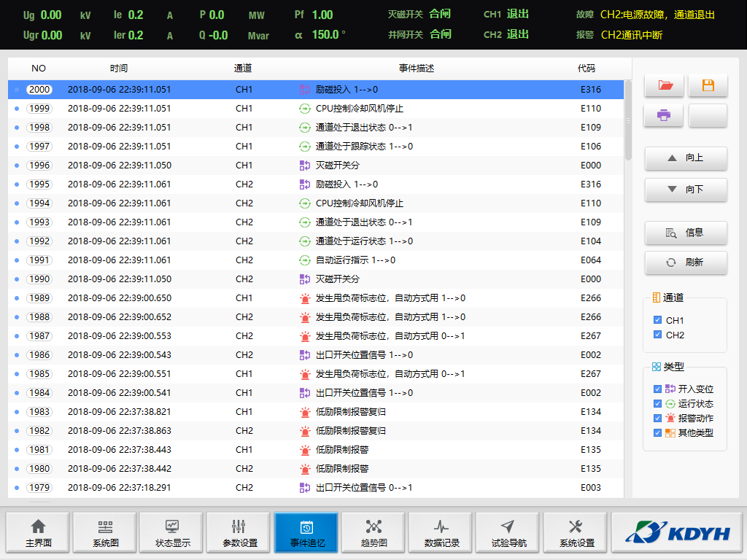The image size is (747, 560).
Task: Click the 信息 info button
Action: [686, 233]
